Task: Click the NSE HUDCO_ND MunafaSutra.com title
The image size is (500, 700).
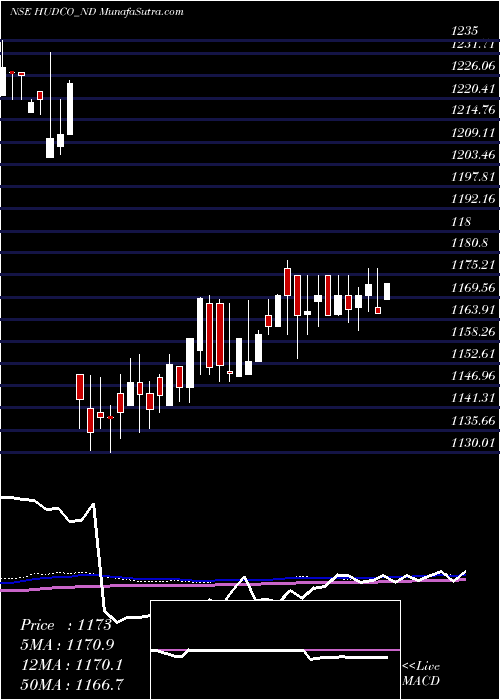Action: 96,12
